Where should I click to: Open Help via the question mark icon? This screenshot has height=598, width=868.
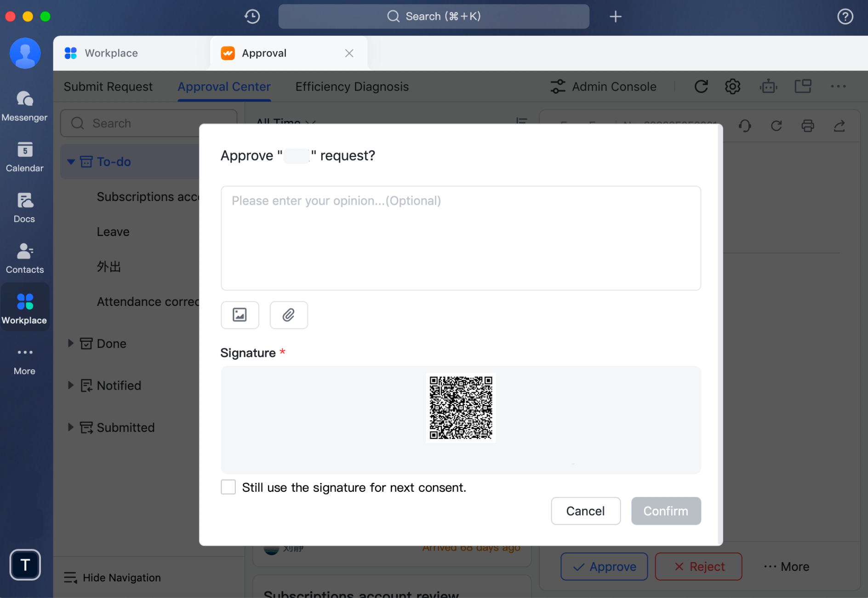[845, 16]
